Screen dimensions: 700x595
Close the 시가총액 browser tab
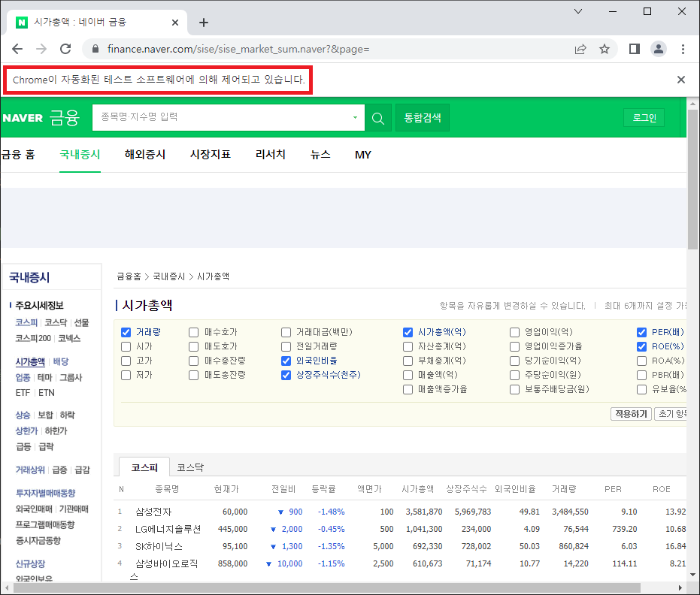click(175, 23)
